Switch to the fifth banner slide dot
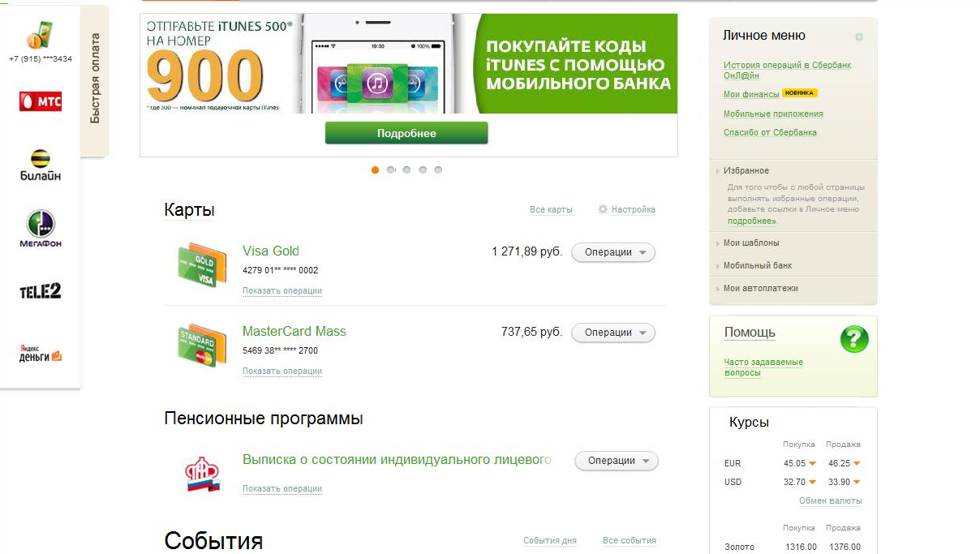The height and width of the screenshot is (554, 980). 438,170
